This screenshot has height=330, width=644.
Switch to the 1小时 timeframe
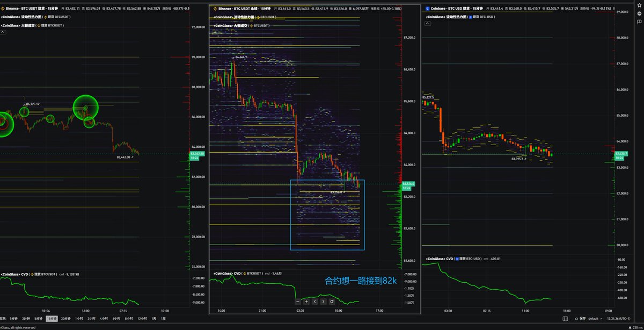point(79,318)
